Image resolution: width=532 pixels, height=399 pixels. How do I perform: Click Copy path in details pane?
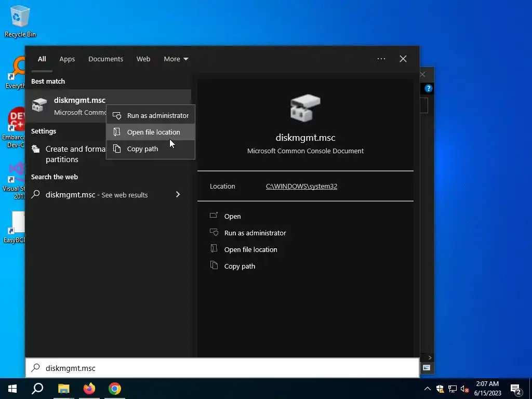(x=240, y=267)
